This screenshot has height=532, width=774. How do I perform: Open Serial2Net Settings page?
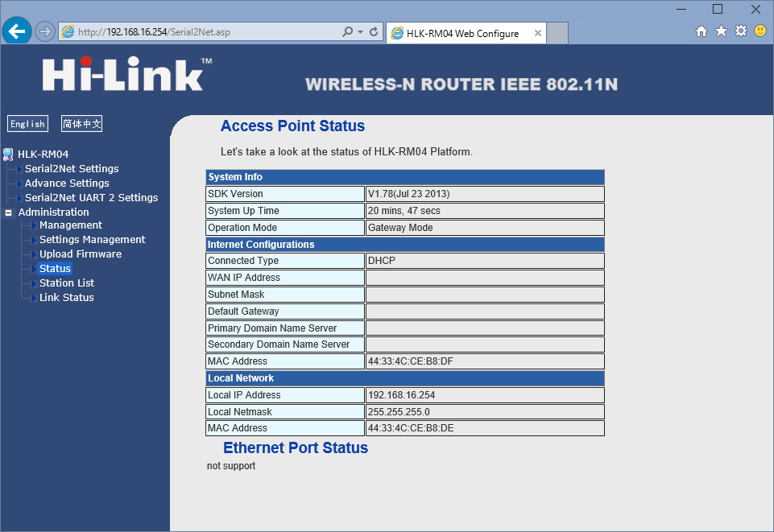click(72, 169)
